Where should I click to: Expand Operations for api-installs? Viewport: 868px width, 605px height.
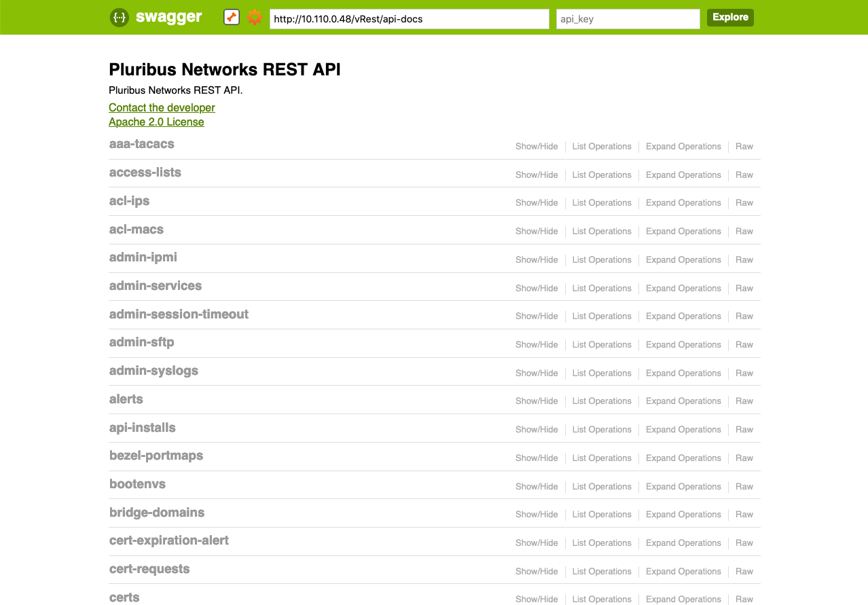click(x=683, y=430)
